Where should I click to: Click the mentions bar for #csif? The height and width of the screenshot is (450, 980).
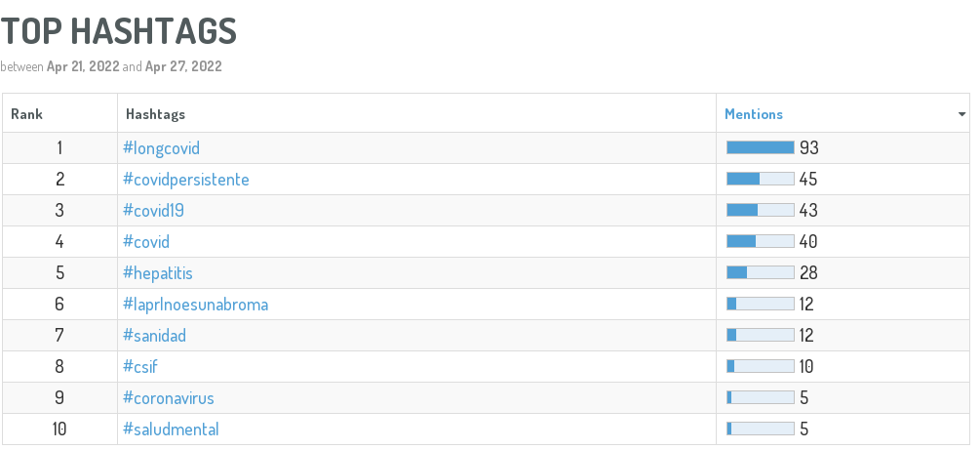click(x=761, y=367)
